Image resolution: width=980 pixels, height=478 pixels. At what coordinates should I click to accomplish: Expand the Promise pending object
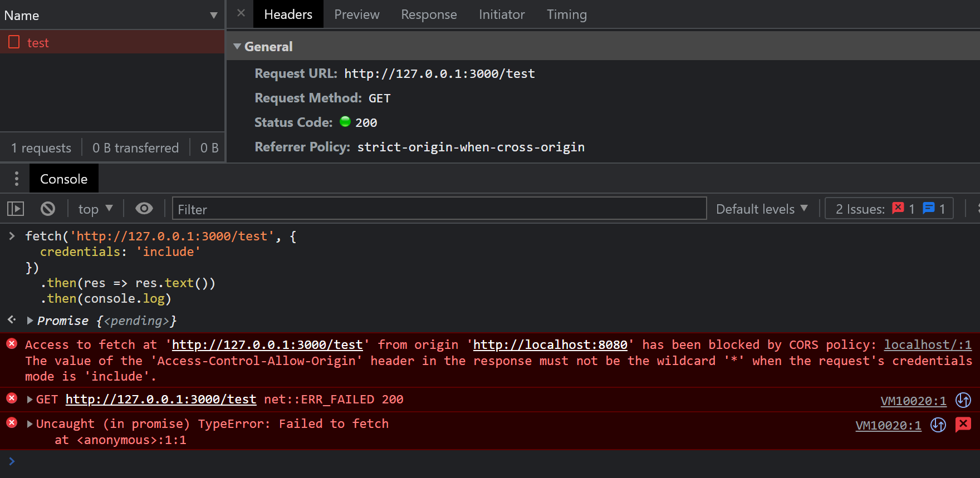pos(30,321)
